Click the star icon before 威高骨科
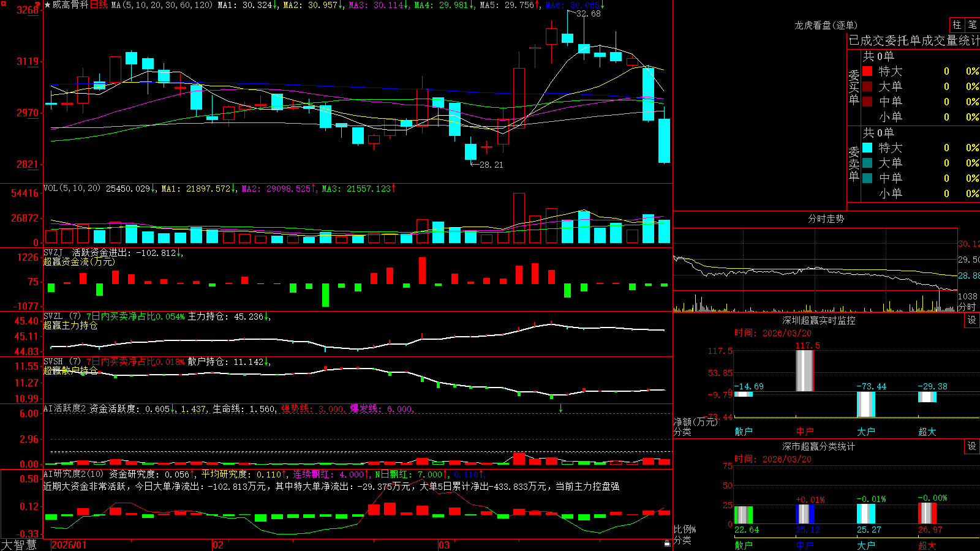Image resolution: width=980 pixels, height=551 pixels. pyautogui.click(x=48, y=5)
